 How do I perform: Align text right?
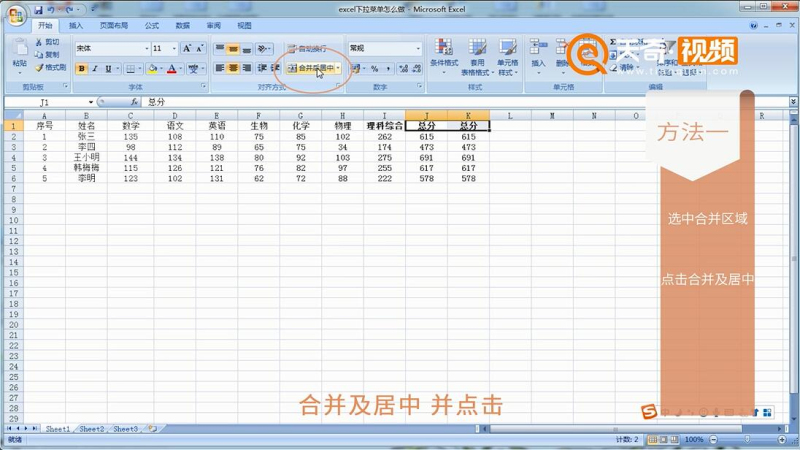246,68
